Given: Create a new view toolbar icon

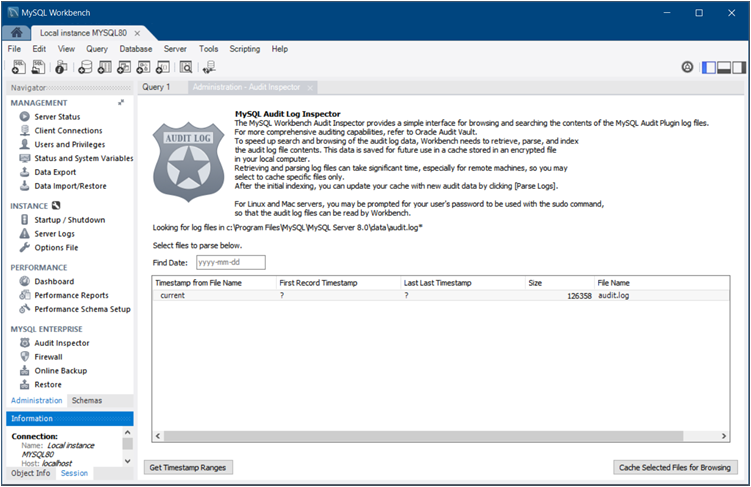Looking at the screenshot, I should click(x=124, y=67).
